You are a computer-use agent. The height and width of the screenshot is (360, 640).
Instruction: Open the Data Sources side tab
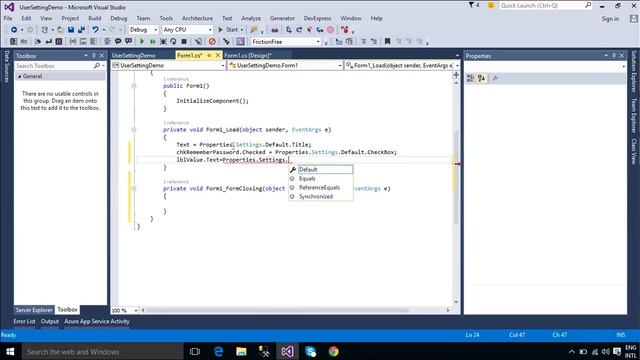click(7, 67)
